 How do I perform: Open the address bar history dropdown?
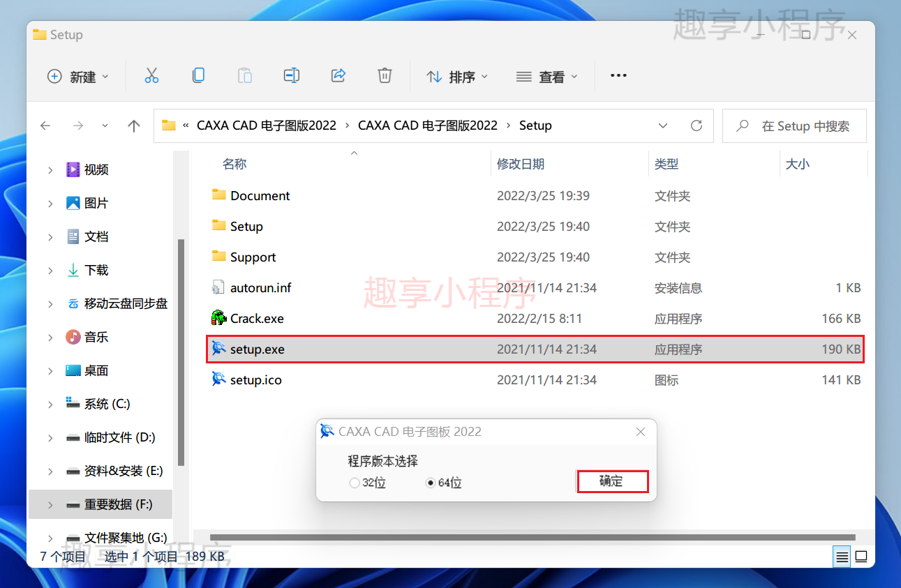click(x=662, y=126)
